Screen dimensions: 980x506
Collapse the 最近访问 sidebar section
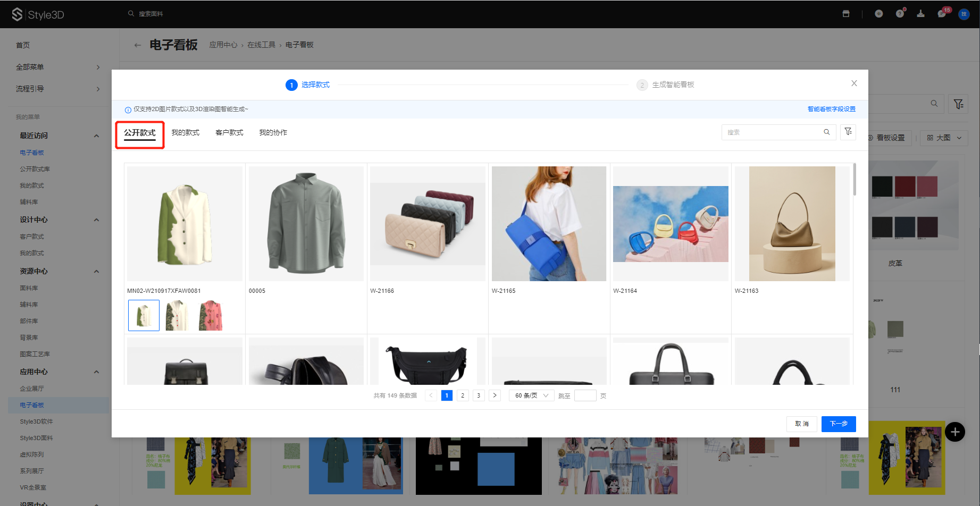tap(96, 136)
